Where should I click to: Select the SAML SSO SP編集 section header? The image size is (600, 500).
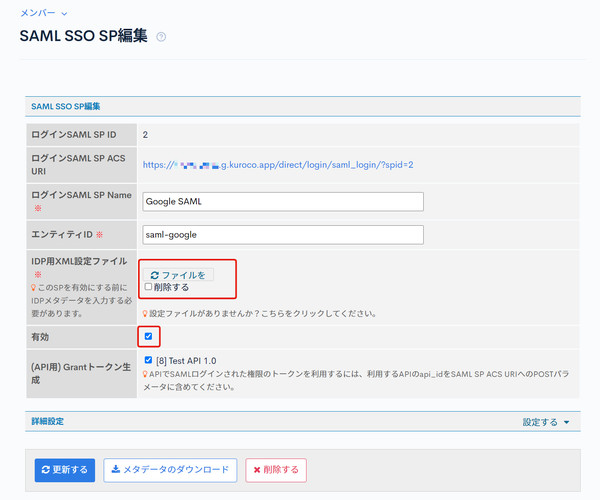tap(65, 107)
